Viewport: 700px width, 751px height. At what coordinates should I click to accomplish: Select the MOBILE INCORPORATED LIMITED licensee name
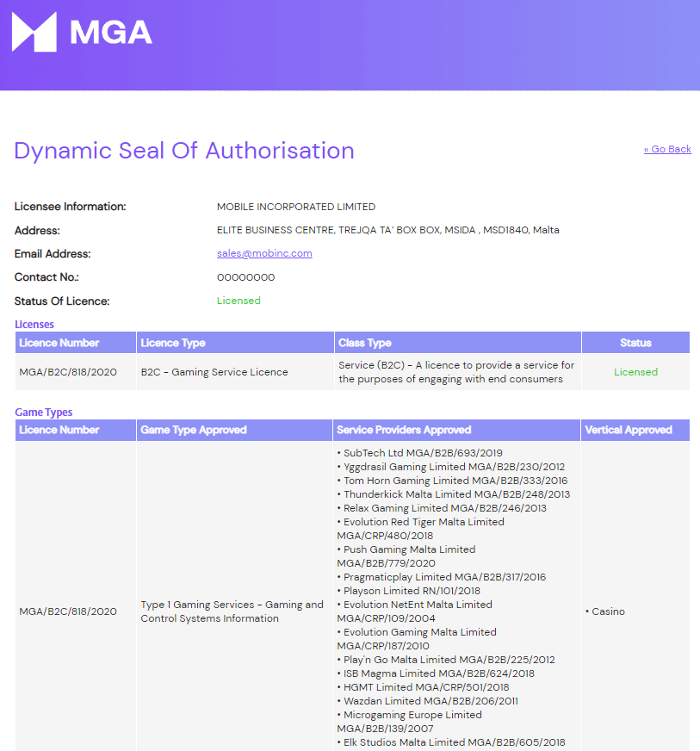click(x=296, y=207)
